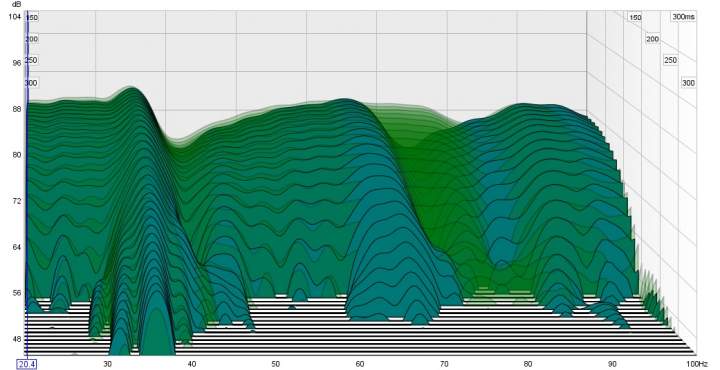This screenshot has width=720, height=370.
Task: Click the 300 time label beside the dB axis
Action: (31, 83)
